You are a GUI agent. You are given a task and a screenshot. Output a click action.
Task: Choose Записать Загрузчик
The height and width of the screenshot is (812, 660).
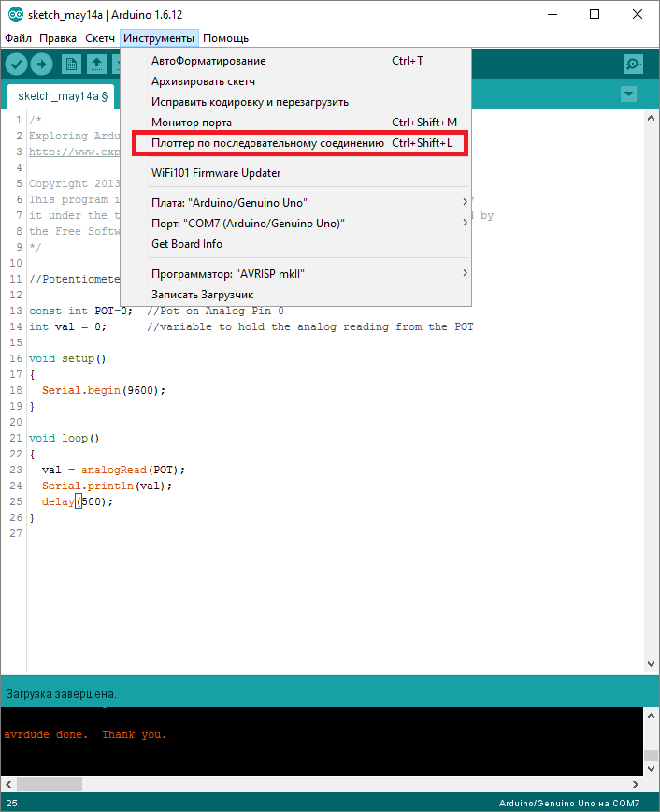point(295,295)
